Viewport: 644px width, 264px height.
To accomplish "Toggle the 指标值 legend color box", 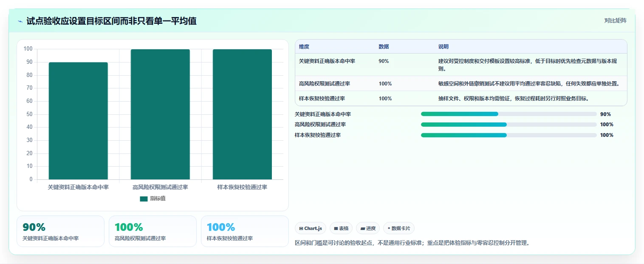I will tap(144, 199).
